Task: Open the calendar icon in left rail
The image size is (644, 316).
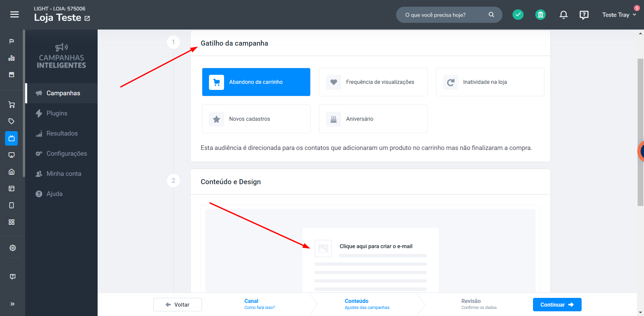Action: pyautogui.click(x=12, y=74)
